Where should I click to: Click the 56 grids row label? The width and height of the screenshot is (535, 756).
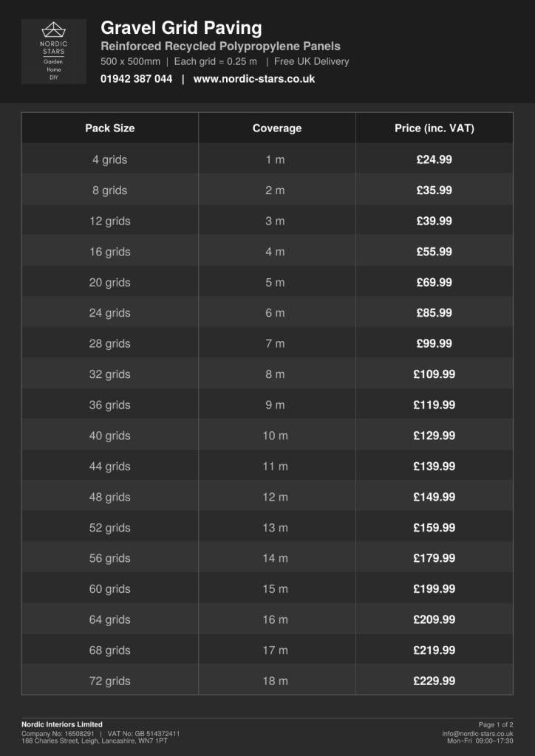point(110,558)
